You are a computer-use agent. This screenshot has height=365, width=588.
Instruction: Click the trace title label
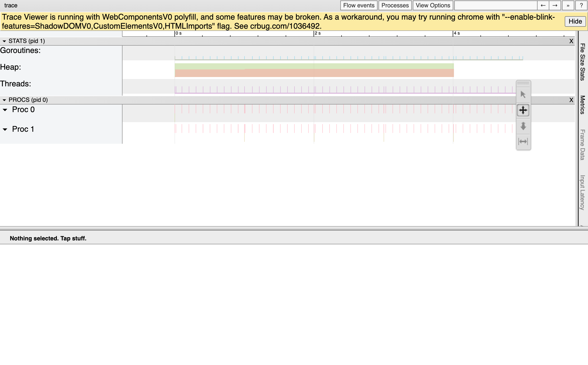click(11, 5)
